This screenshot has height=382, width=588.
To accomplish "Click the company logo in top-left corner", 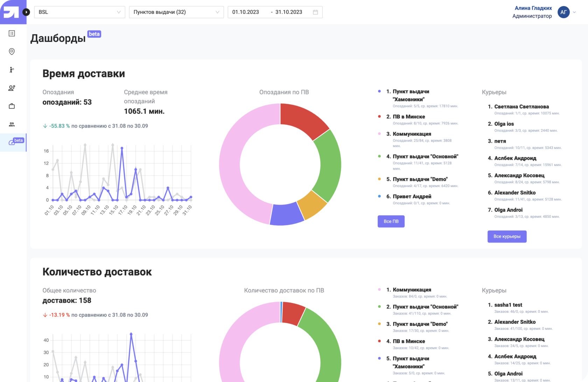I will click(11, 12).
